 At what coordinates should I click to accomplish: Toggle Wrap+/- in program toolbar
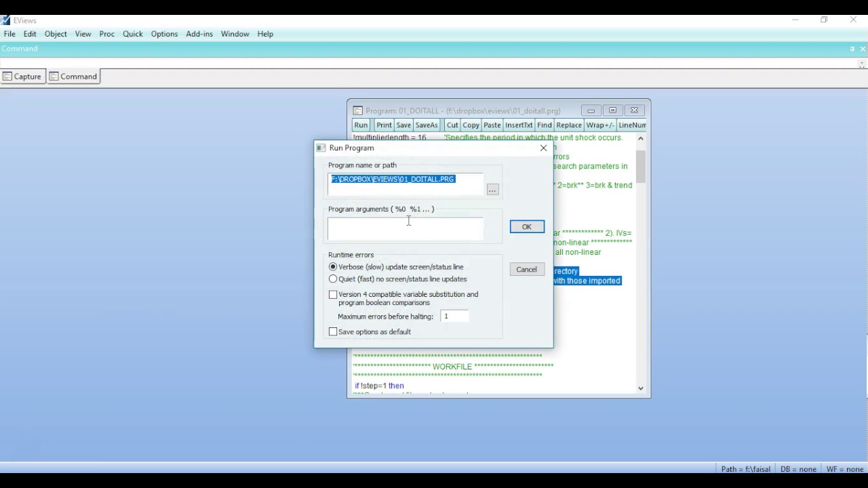pos(601,125)
